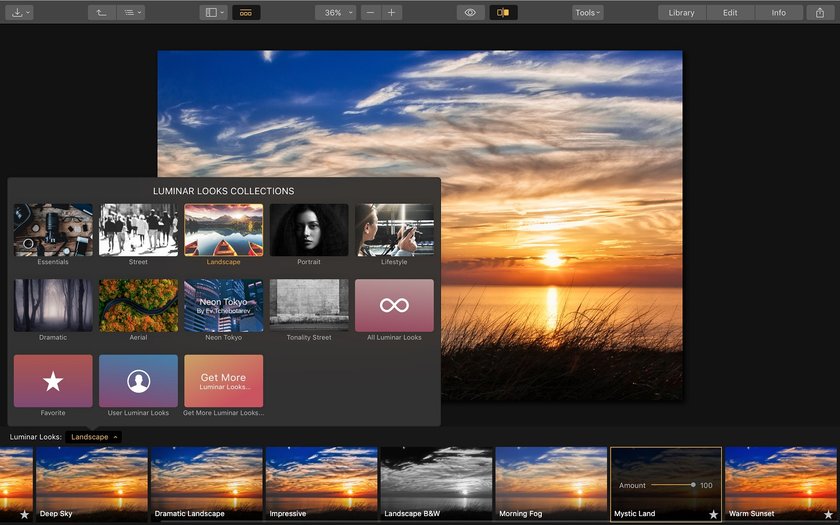This screenshot has width=840, height=525.
Task: Switch to the Info tab
Action: [x=779, y=12]
